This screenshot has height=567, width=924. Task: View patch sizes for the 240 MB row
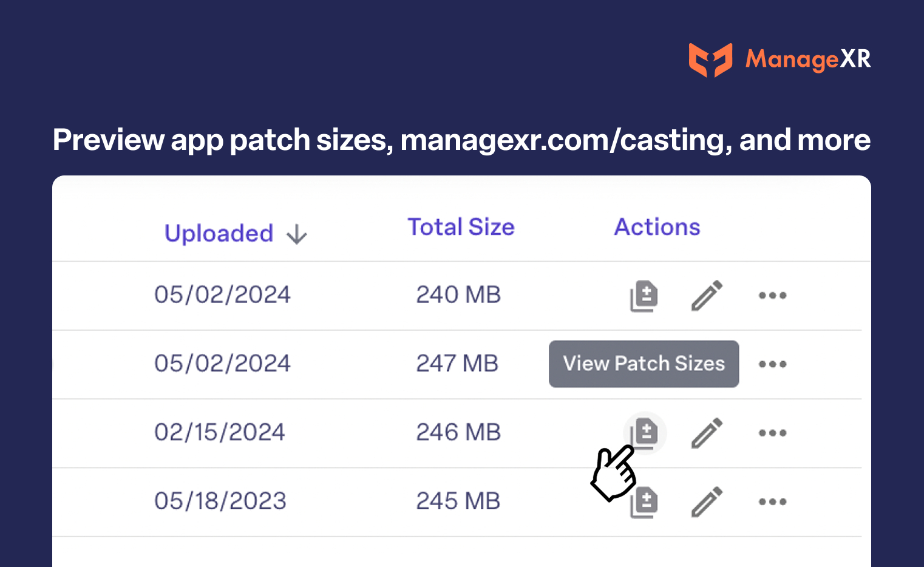pos(644,296)
